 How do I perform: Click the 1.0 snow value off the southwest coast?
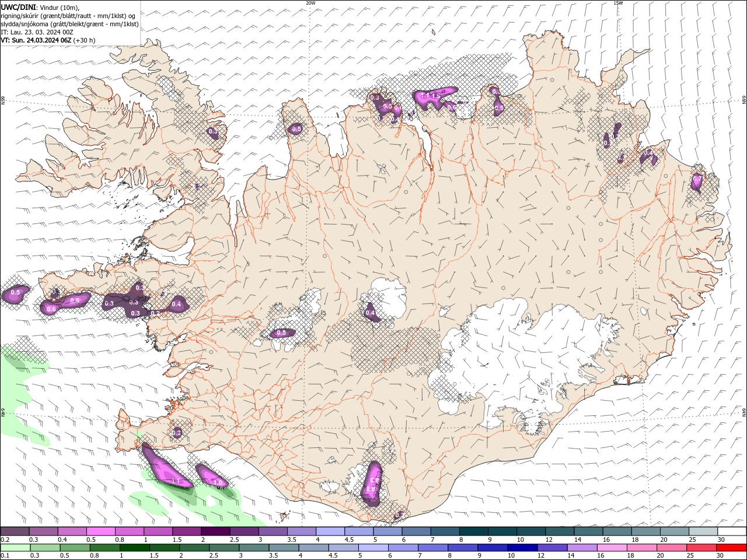click(218, 482)
